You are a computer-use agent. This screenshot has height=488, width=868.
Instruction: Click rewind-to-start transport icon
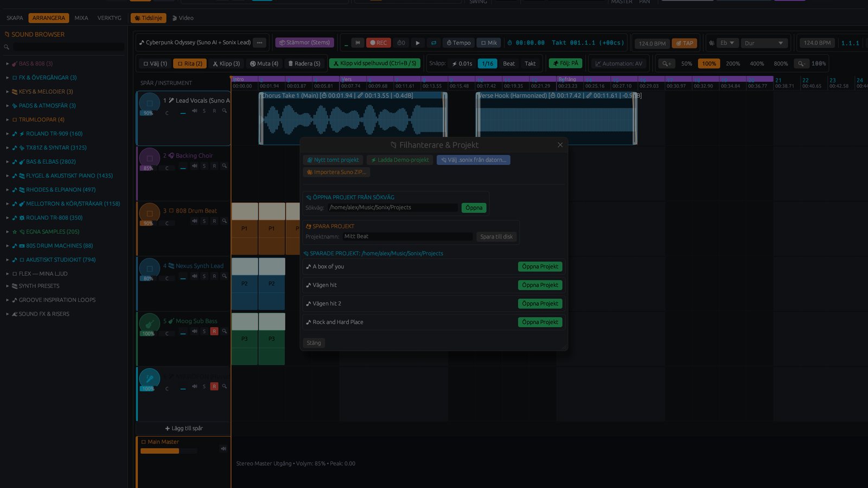[x=358, y=43]
